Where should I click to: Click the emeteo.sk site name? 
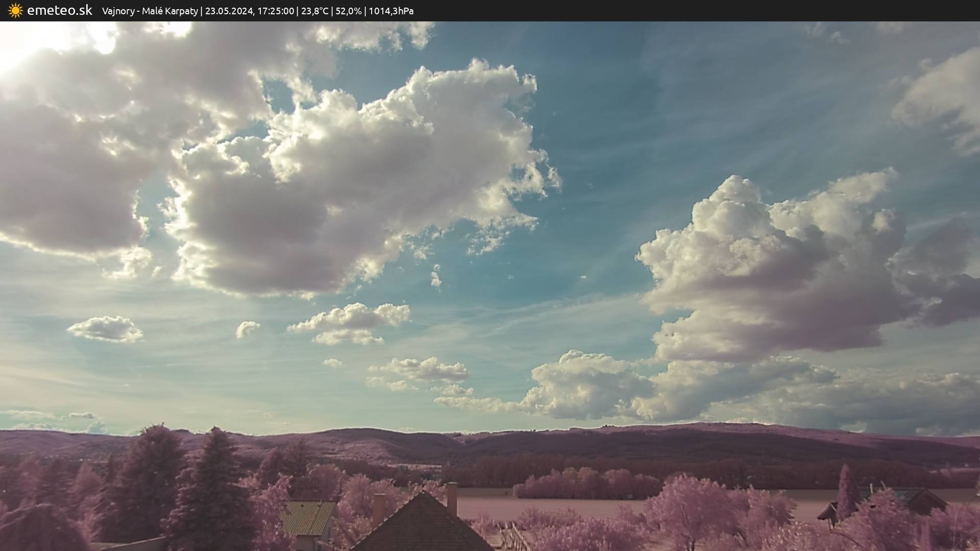point(60,11)
